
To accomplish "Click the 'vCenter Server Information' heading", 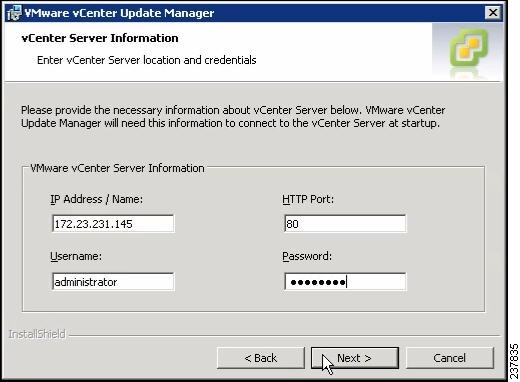I will 100,38.
